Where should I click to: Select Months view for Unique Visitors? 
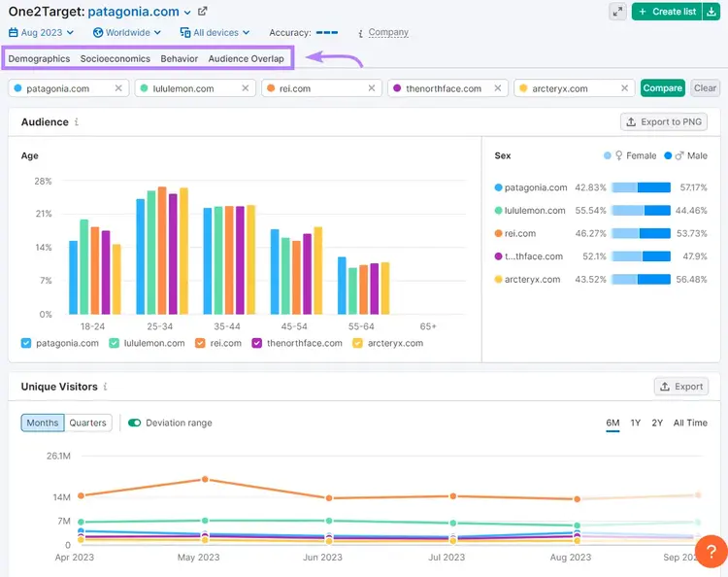tap(43, 423)
